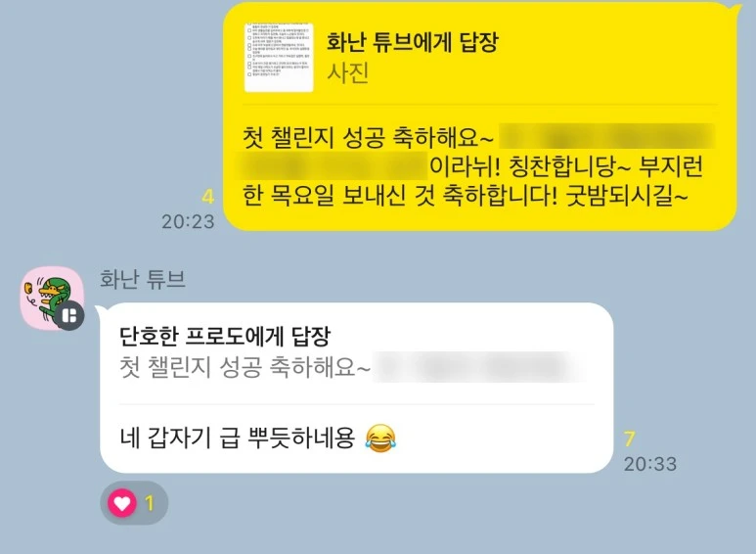This screenshot has width=756, height=554.
Task: Tap the quoted '첫 챌린지 성공 축하해요~' preview
Action: point(245,367)
